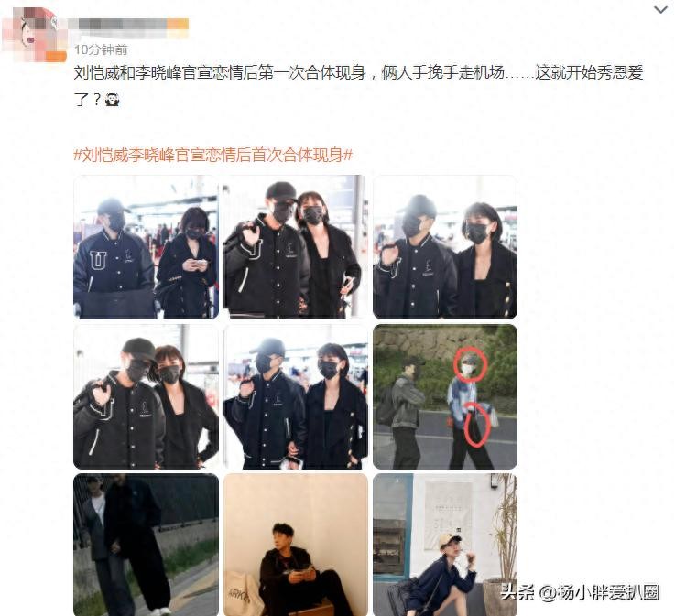Open photo of woman looking at her phone
The image size is (675, 616).
[146, 247]
